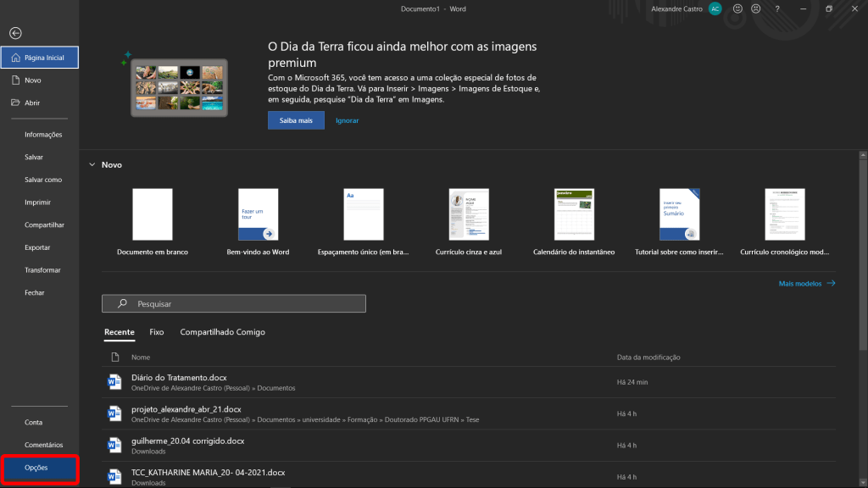
Task: Click the Word icon for Diário do Tratamento.docx
Action: click(114, 382)
